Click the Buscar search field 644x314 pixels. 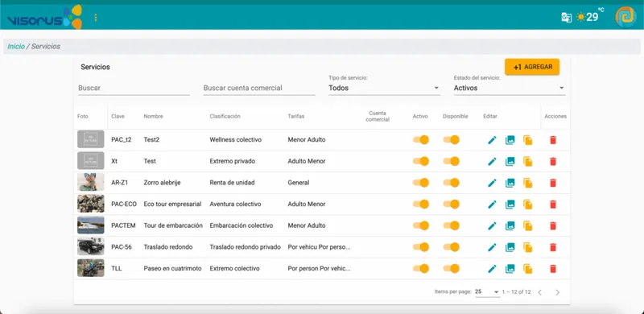134,88
